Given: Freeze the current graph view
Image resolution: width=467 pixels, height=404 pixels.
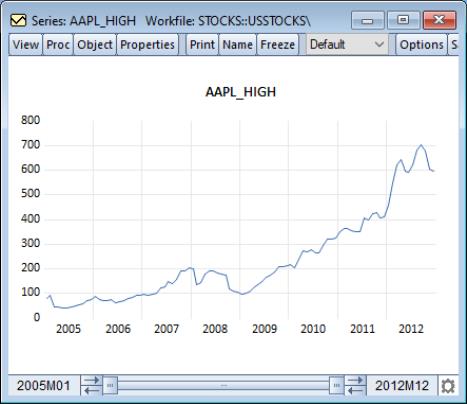Looking at the screenshot, I should [x=277, y=45].
